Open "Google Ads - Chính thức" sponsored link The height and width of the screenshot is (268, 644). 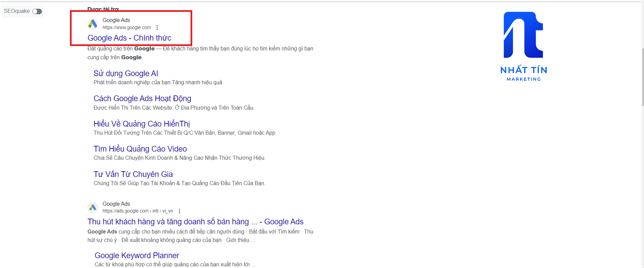[129, 38]
